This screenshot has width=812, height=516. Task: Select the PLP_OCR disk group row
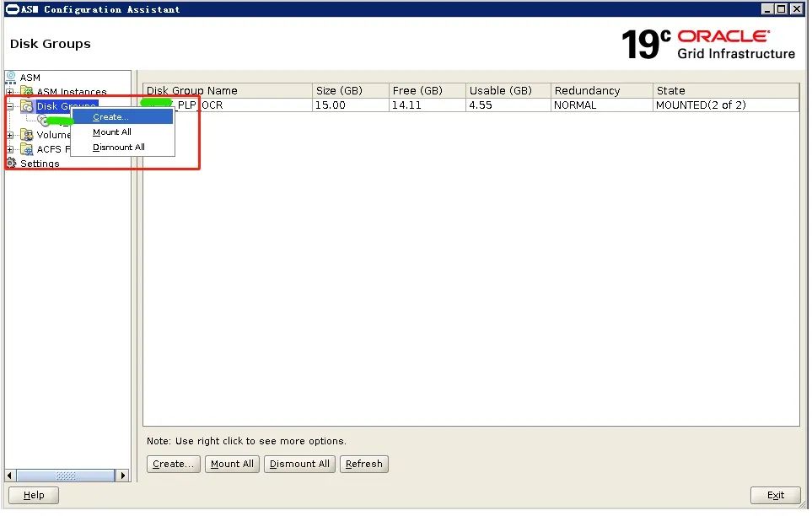(471, 105)
